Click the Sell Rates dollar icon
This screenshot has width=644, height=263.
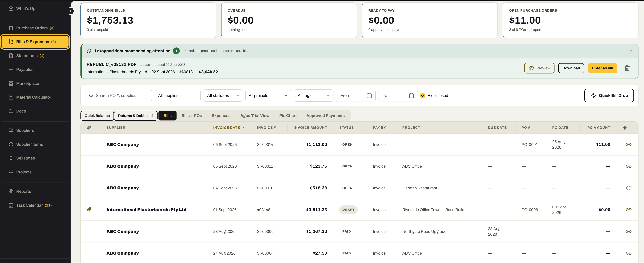click(11, 158)
